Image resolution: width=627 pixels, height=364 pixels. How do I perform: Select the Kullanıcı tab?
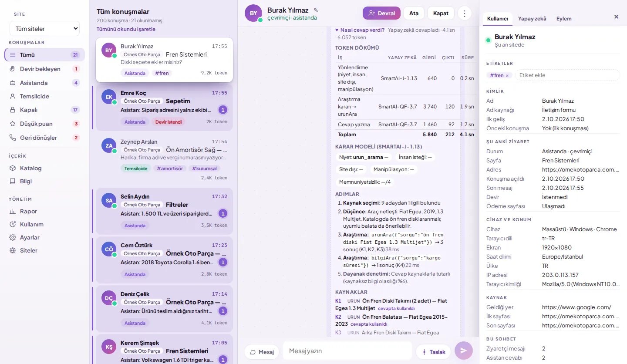(x=498, y=19)
